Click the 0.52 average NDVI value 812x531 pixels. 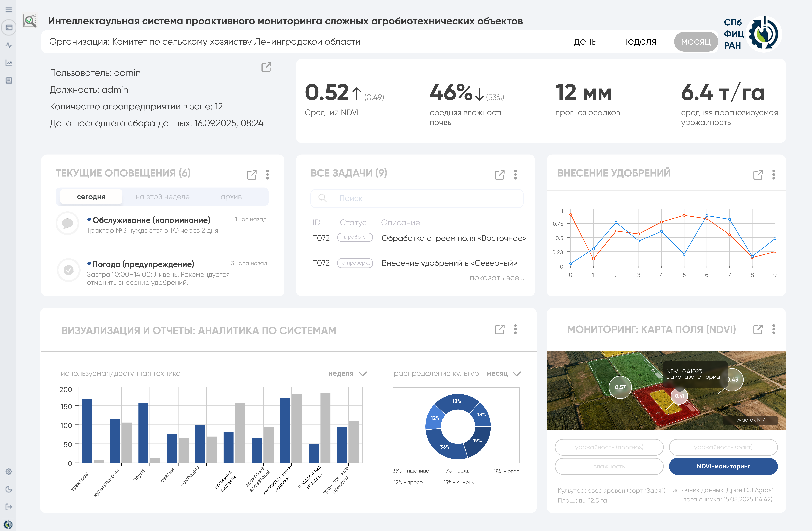tap(327, 92)
